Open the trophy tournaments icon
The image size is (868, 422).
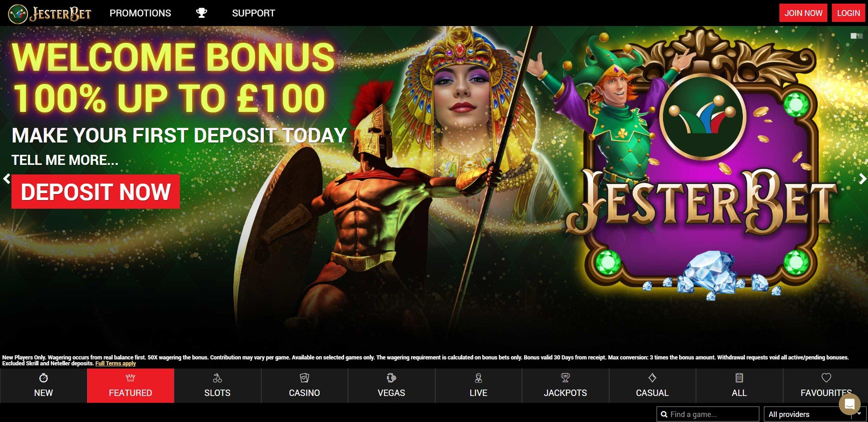click(201, 13)
